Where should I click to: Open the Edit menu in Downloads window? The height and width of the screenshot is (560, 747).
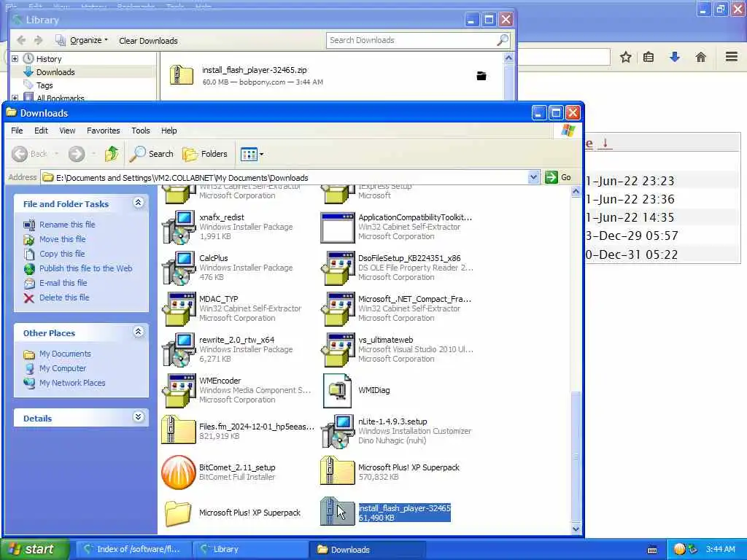pos(41,131)
